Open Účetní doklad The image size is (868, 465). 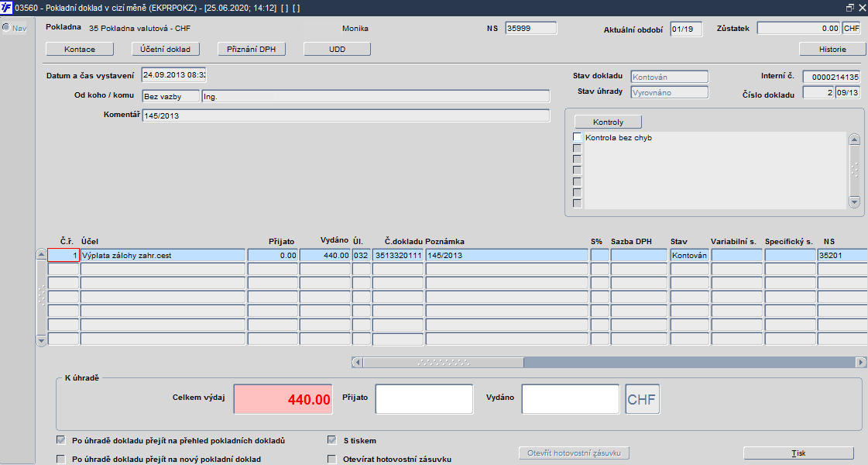click(x=166, y=50)
